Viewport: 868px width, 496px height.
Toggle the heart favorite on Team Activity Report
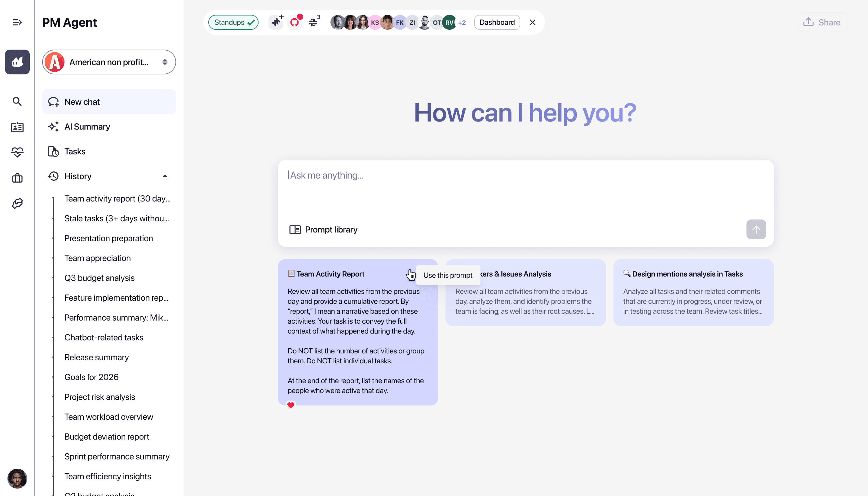(290, 405)
